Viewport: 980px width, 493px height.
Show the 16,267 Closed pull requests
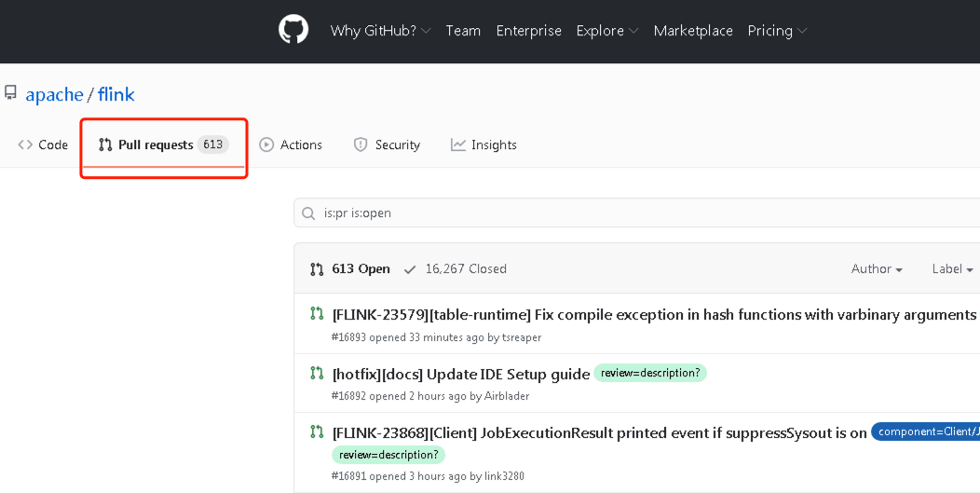(455, 269)
